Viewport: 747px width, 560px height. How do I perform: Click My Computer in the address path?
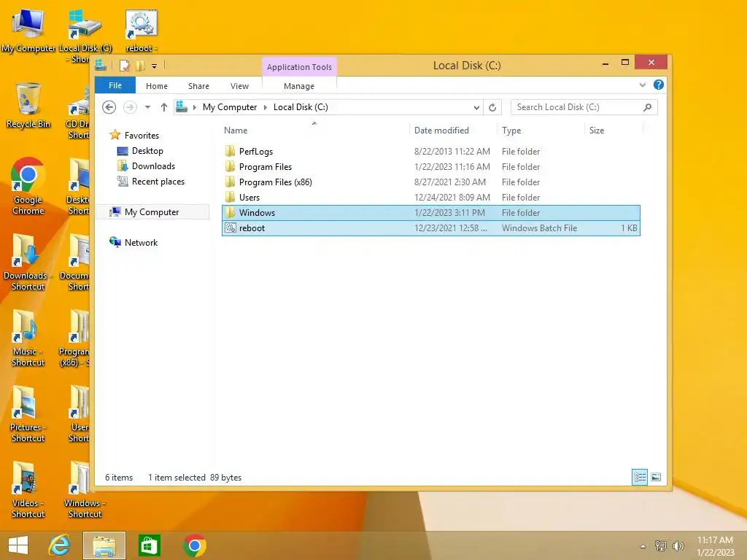coord(230,107)
